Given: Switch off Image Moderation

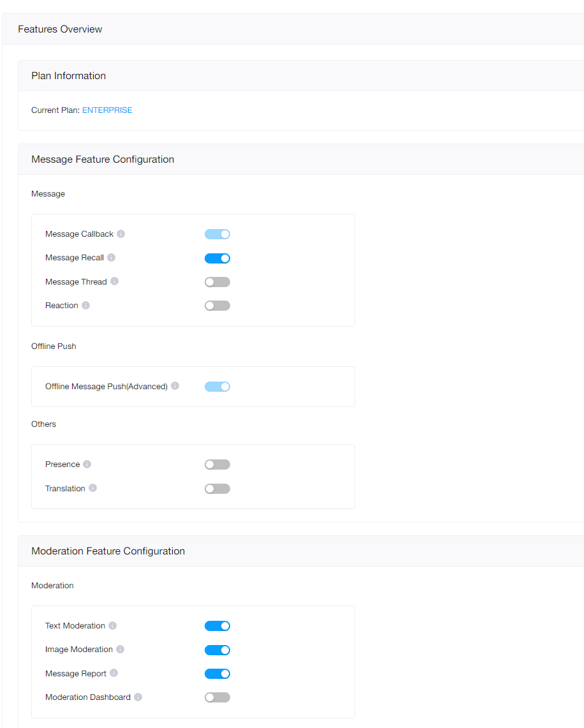Looking at the screenshot, I should pyautogui.click(x=217, y=650).
